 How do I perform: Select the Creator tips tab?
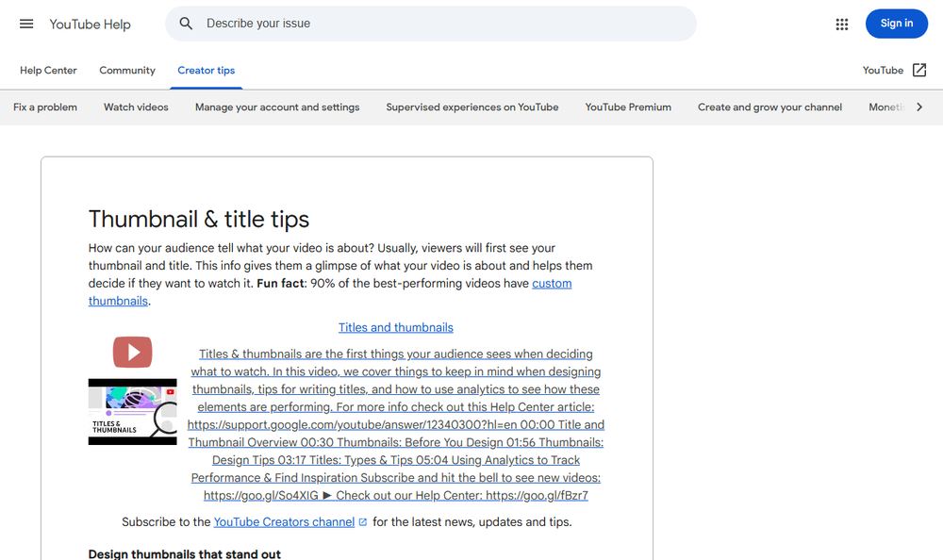coord(206,71)
